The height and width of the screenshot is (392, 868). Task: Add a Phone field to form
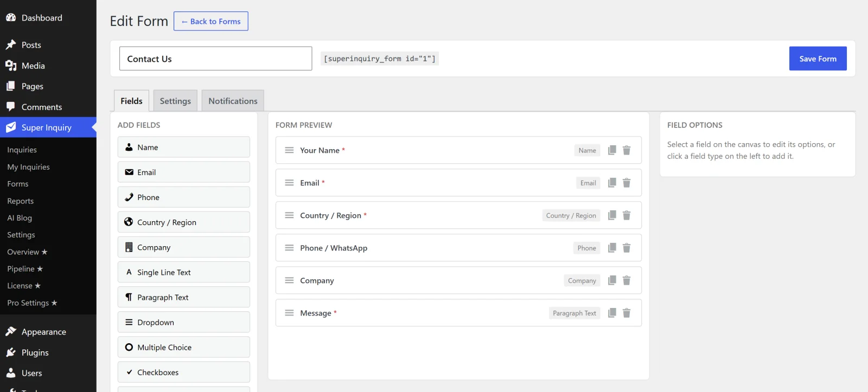point(184,197)
